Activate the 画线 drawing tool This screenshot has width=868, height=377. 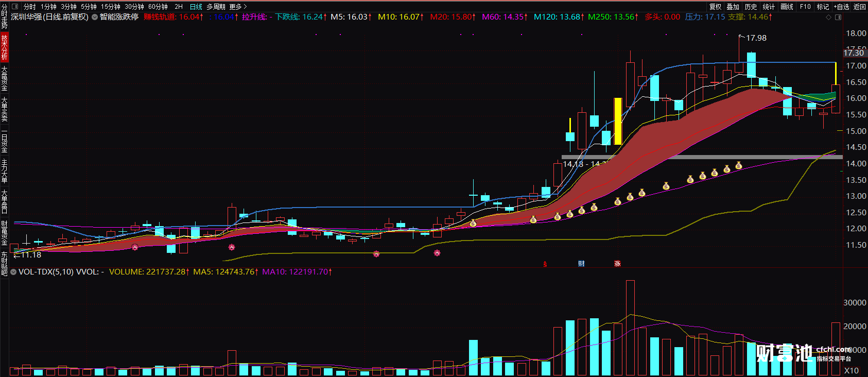tap(787, 7)
